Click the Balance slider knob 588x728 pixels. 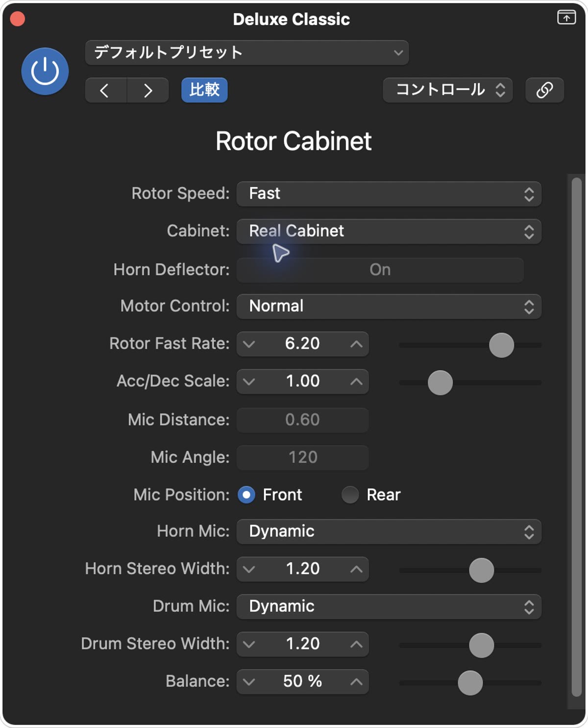470,683
